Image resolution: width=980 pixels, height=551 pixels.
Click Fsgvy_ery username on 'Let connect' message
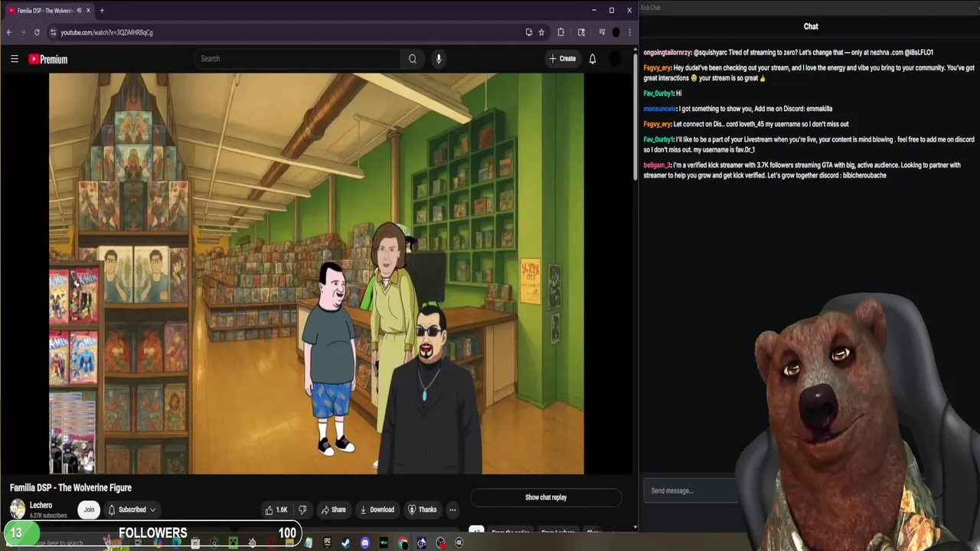click(x=657, y=124)
